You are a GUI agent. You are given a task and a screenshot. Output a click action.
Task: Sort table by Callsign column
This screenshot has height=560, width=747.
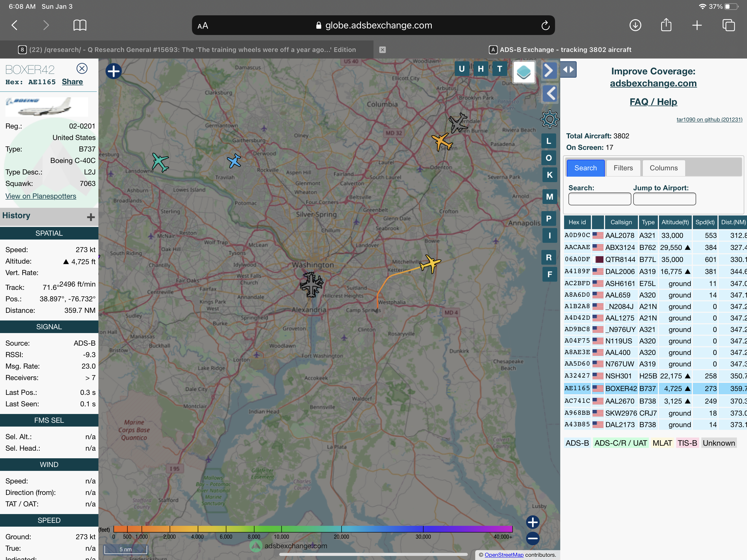point(621,222)
